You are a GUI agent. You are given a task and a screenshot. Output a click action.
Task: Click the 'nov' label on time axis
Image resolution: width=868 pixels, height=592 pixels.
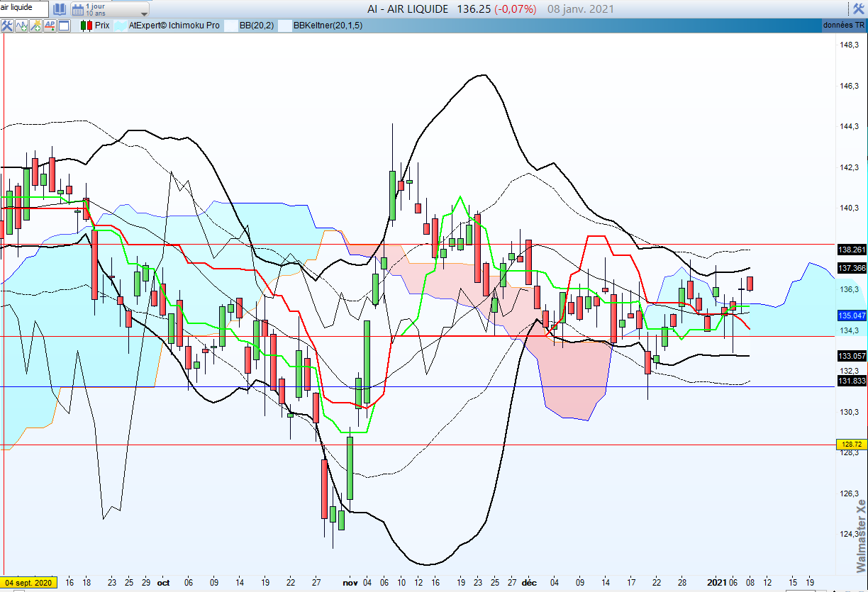pos(350,583)
